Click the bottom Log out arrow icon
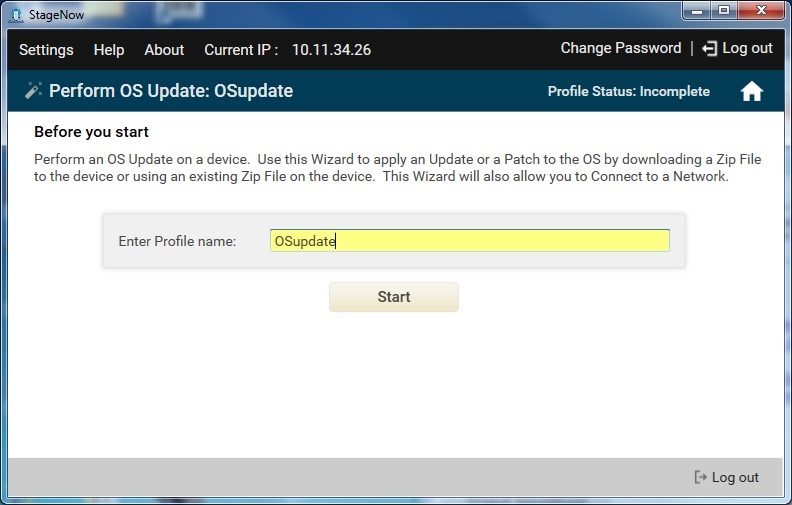 pyautogui.click(x=700, y=478)
